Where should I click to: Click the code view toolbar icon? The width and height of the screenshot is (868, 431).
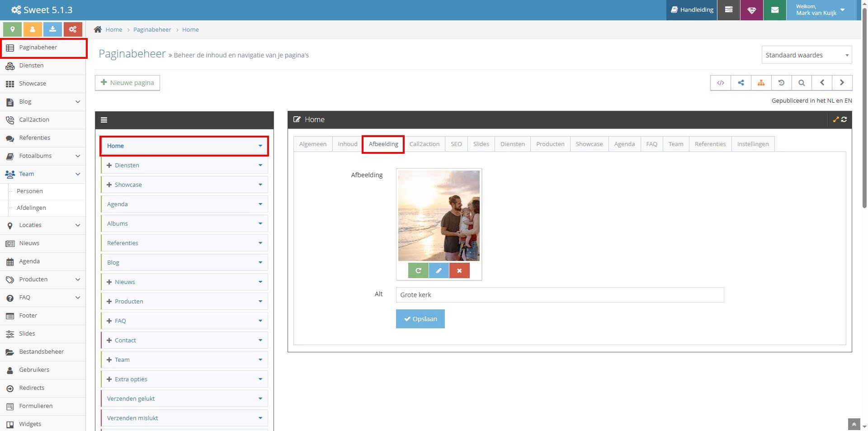tap(721, 83)
